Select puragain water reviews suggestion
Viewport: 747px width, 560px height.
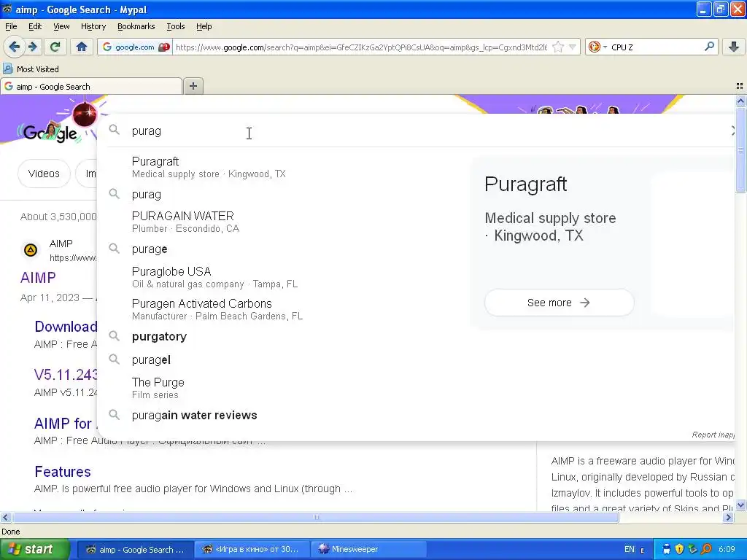point(286,415)
